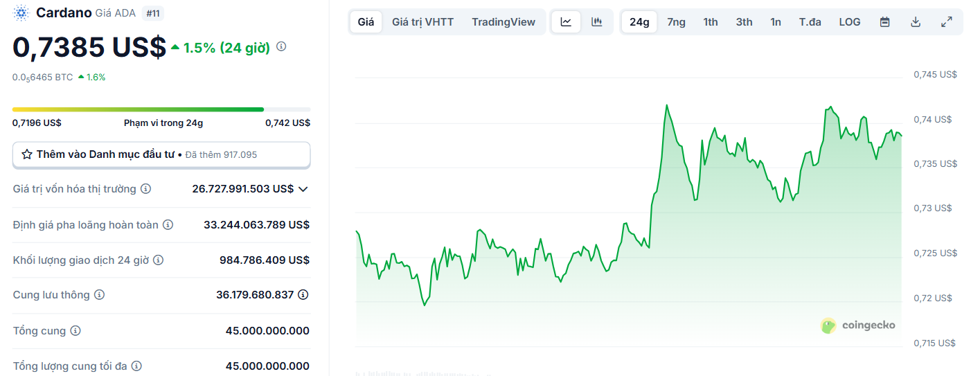Click the 26.727.991.503 US$ market cap value
This screenshot has height=376, width=980.
click(242, 189)
